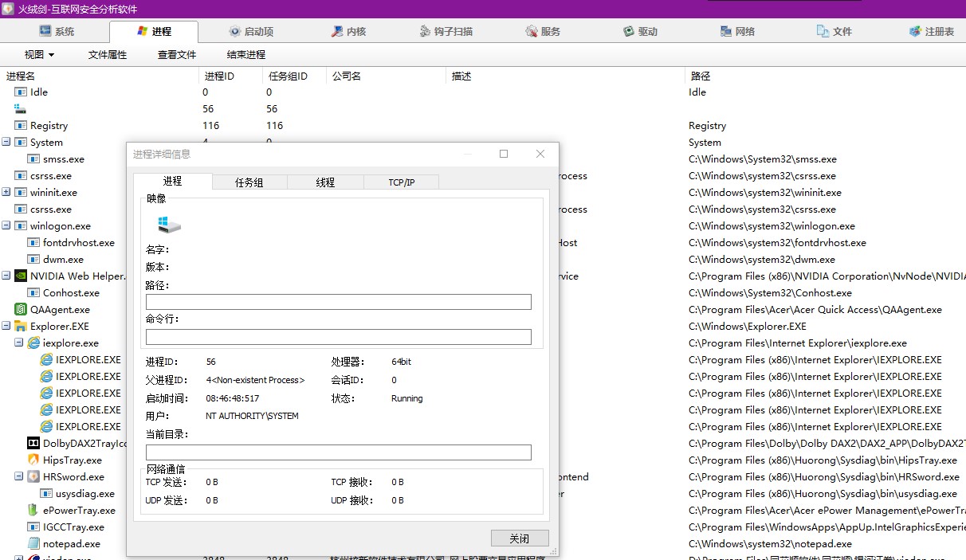Viewport: 966px width, 560px height.
Task: Click the notepad.exe process icon
Action: [33, 543]
